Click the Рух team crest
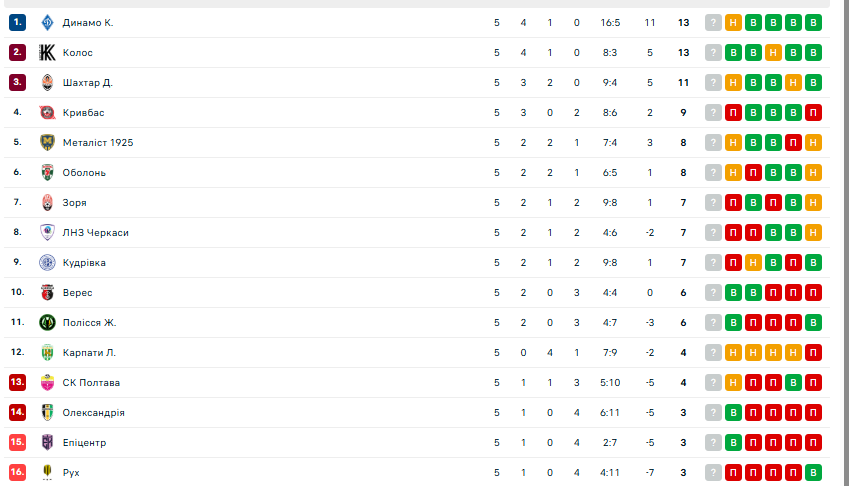The width and height of the screenshot is (849, 486). pyautogui.click(x=47, y=473)
